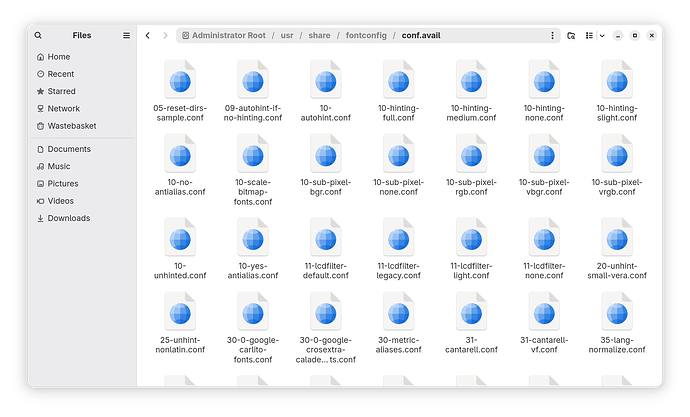
Task: Select 10-no-antialias.conf file icon
Action: point(180,154)
